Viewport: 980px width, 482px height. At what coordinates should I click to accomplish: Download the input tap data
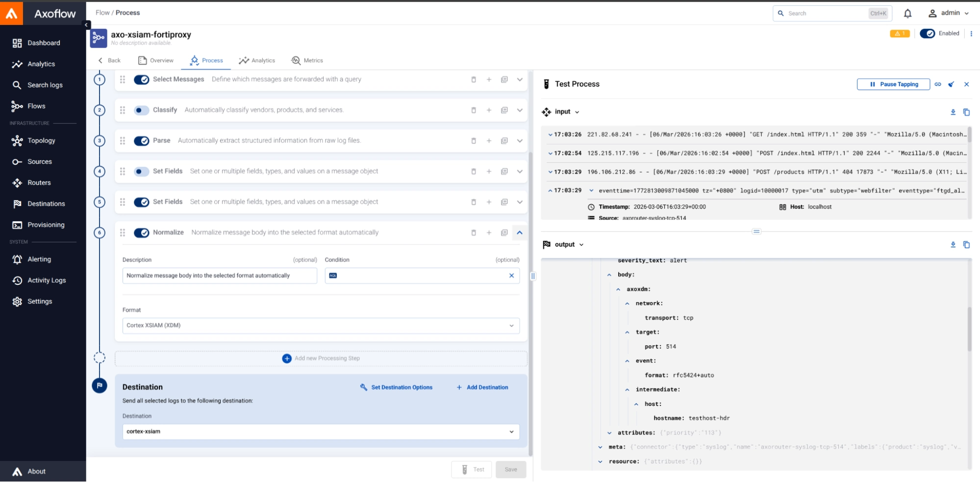point(953,112)
